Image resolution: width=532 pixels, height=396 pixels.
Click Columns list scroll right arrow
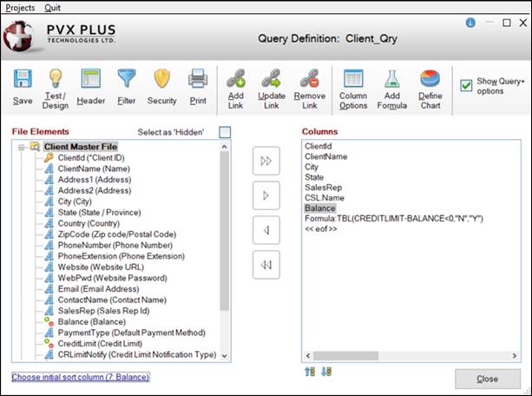point(515,355)
